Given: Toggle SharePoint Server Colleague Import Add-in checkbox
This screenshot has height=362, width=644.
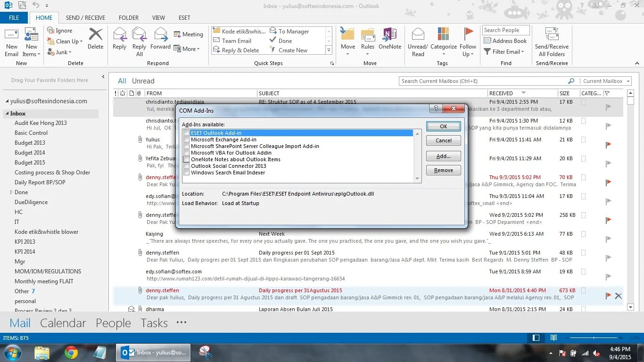Looking at the screenshot, I should pos(187,147).
